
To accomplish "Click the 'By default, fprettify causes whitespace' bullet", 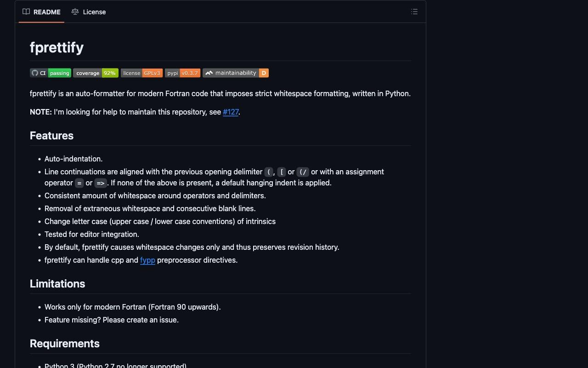I will click(192, 247).
